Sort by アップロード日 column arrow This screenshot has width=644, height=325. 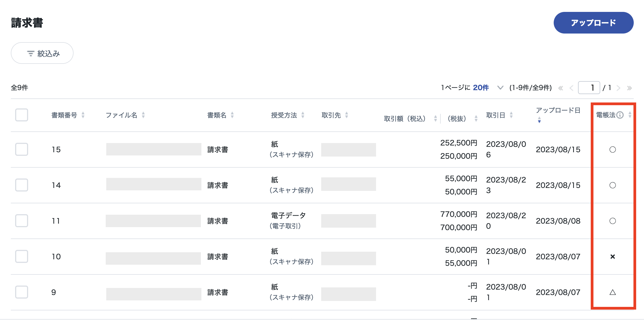point(539,120)
